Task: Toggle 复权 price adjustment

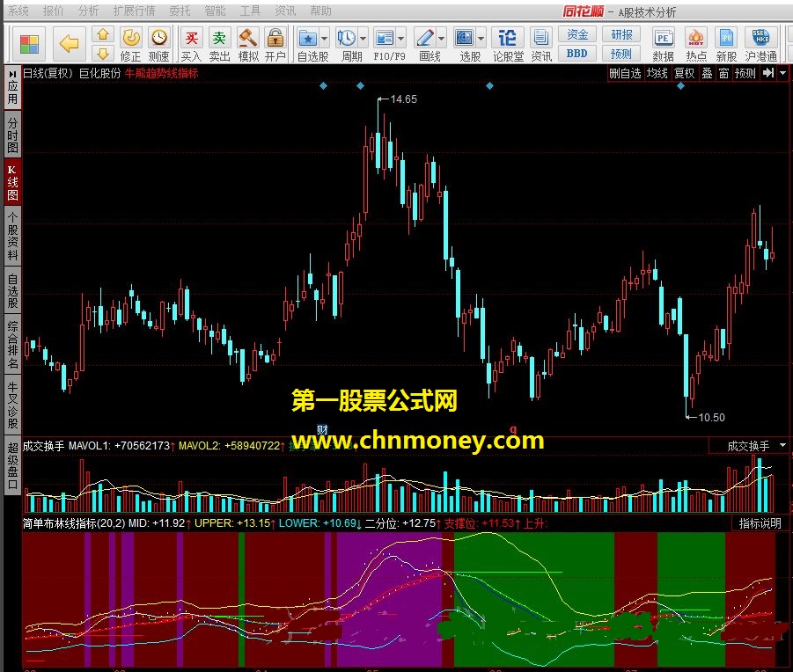Action: [684, 73]
